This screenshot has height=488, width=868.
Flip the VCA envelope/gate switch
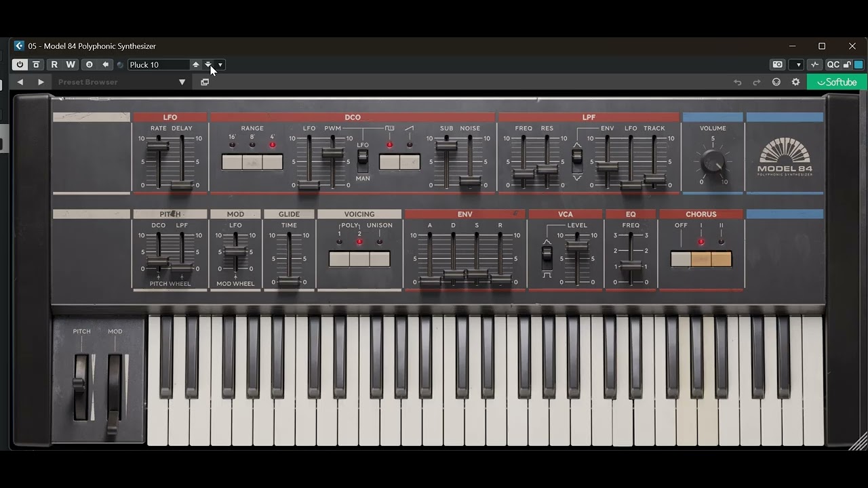[547, 258]
